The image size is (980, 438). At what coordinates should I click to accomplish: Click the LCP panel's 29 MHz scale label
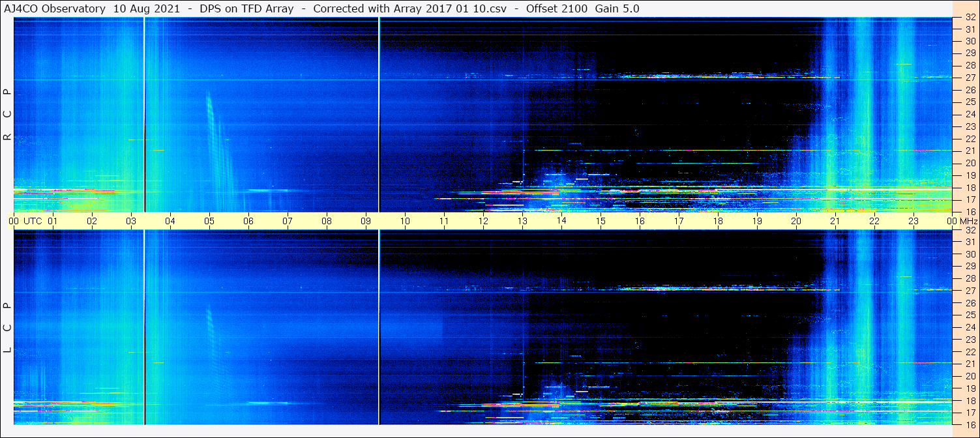point(970,267)
